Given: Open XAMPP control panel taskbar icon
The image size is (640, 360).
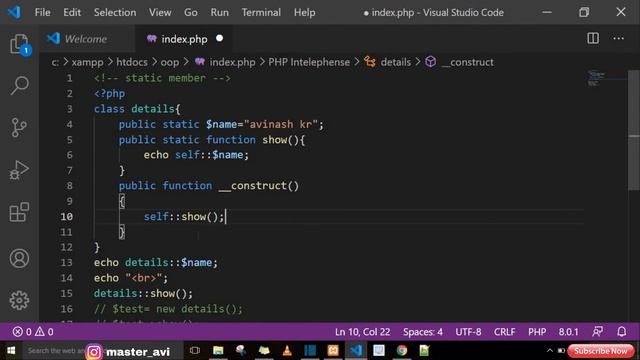Looking at the screenshot, I should (333, 351).
